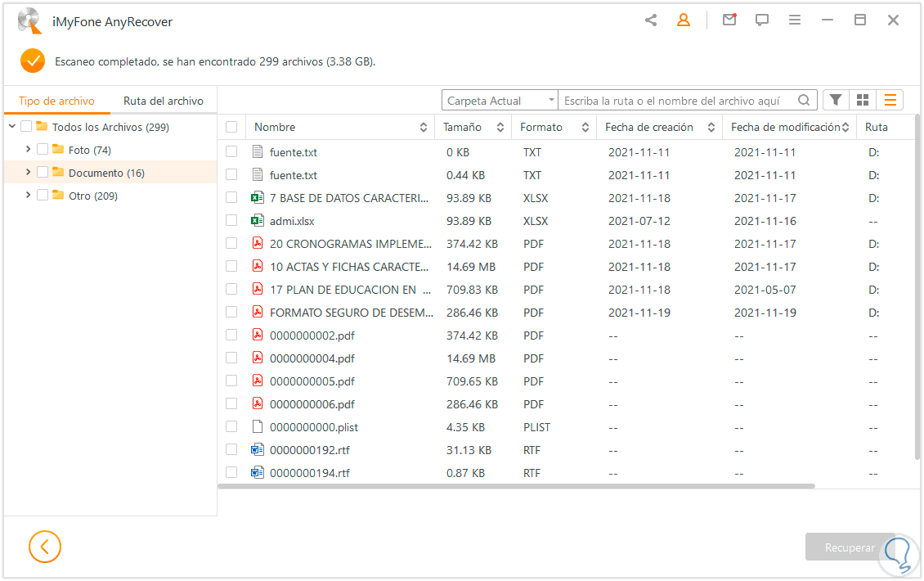924x581 pixels.
Task: Expand the Foto folder
Action: (29, 150)
